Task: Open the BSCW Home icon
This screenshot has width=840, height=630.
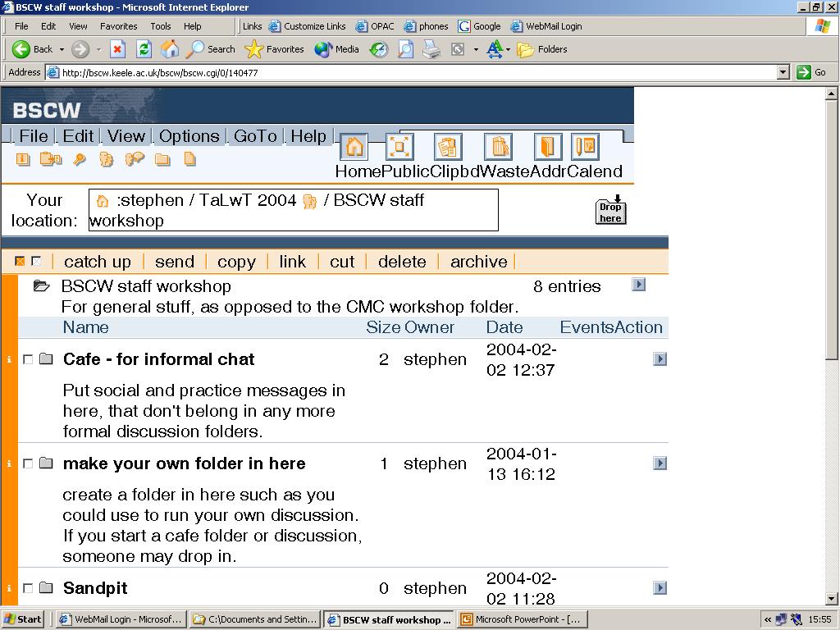Action: (354, 146)
